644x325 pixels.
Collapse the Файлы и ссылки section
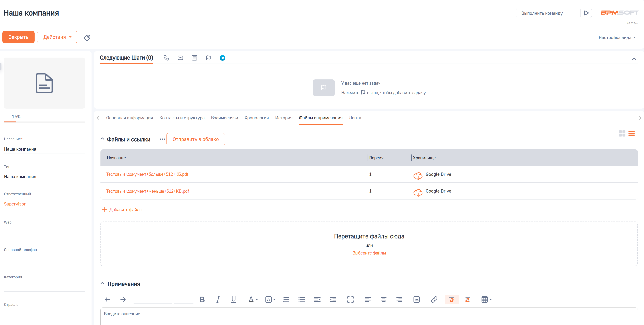[102, 139]
